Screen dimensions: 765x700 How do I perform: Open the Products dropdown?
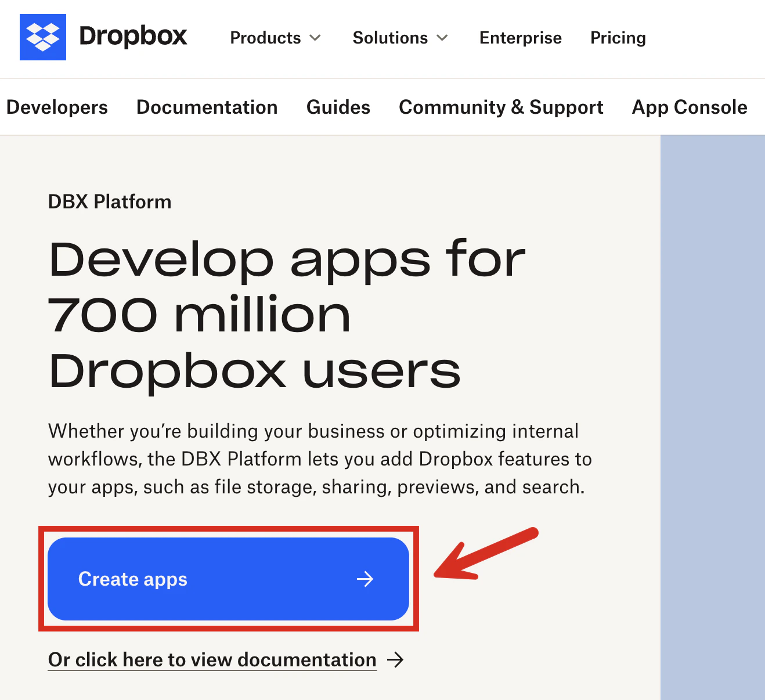pos(265,38)
